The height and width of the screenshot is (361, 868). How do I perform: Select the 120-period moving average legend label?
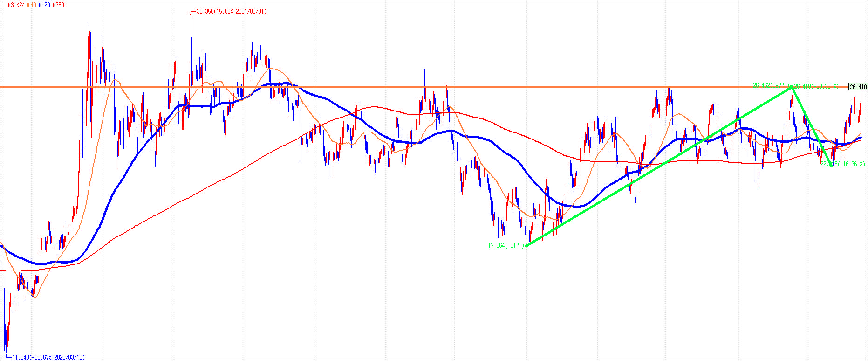(46, 5)
